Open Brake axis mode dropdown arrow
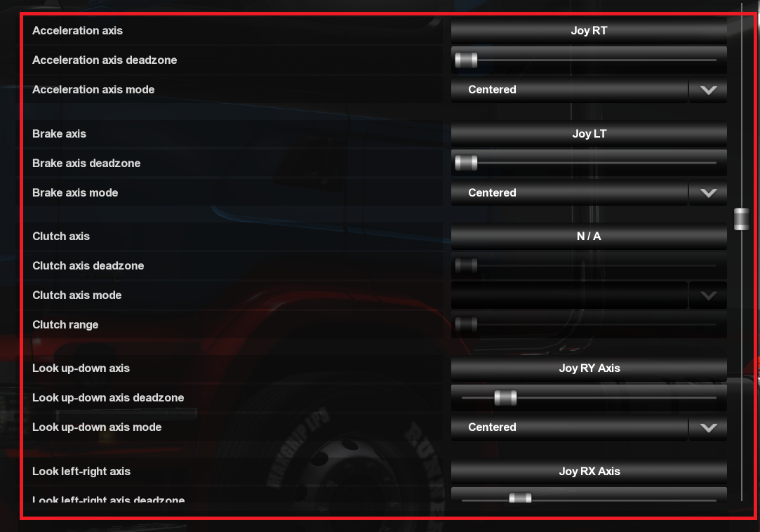760x532 pixels. tap(708, 193)
